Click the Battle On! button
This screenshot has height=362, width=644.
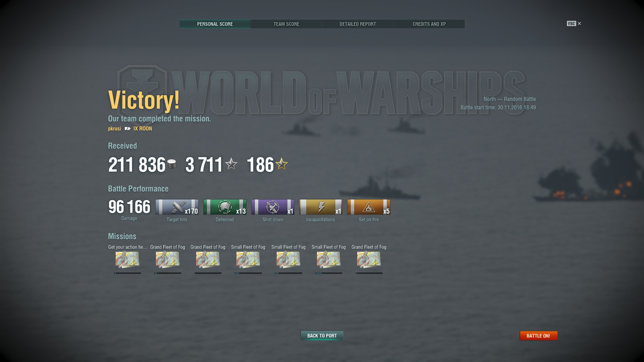point(538,336)
